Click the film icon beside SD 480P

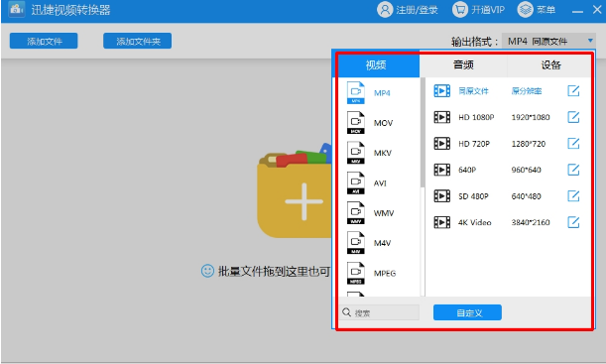tap(442, 196)
